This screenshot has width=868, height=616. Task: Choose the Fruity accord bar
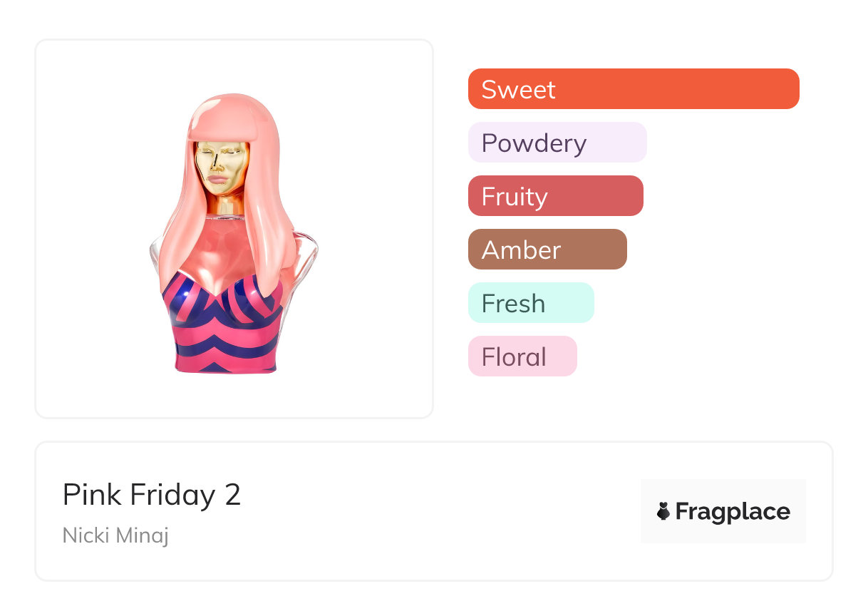click(x=555, y=196)
